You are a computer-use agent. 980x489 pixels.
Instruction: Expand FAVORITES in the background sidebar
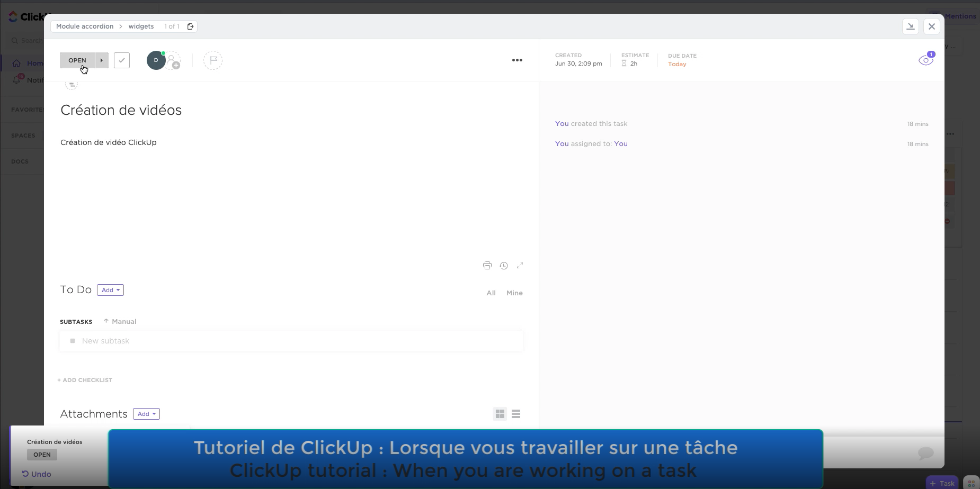(28, 110)
